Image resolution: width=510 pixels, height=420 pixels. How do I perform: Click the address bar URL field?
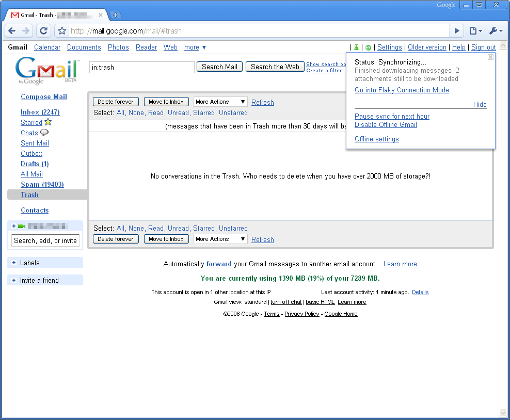[x=259, y=31]
